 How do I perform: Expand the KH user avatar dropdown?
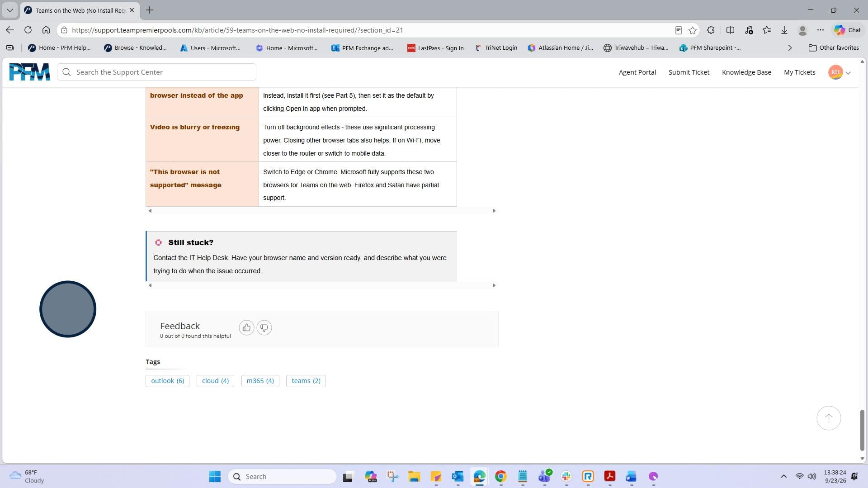coord(840,72)
